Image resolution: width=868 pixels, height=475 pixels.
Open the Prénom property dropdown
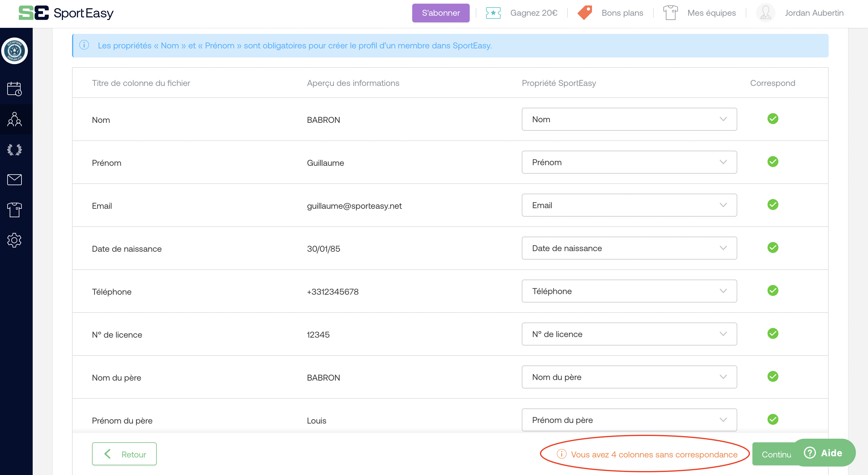[629, 162]
